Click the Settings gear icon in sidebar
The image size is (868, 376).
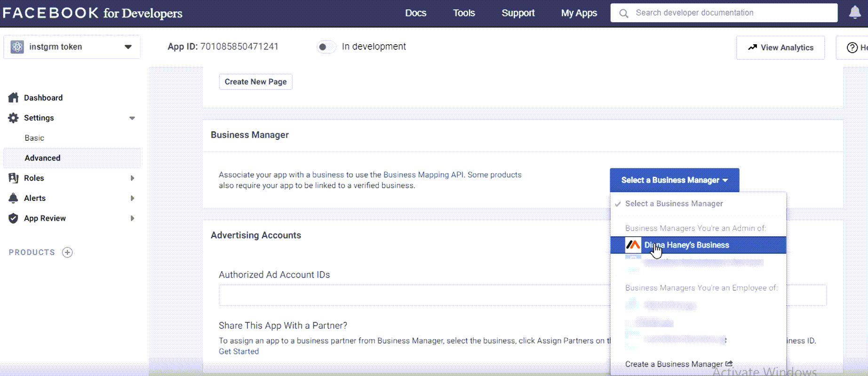[x=14, y=118]
